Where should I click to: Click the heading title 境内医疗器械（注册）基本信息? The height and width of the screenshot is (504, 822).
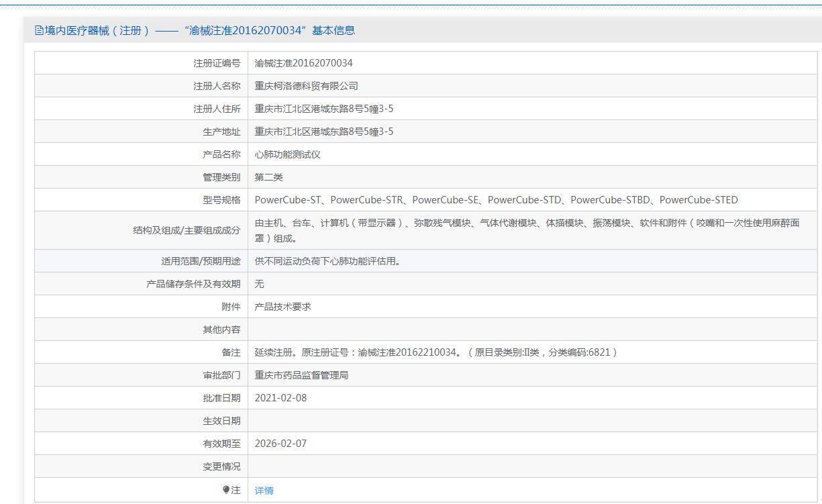pos(200,30)
